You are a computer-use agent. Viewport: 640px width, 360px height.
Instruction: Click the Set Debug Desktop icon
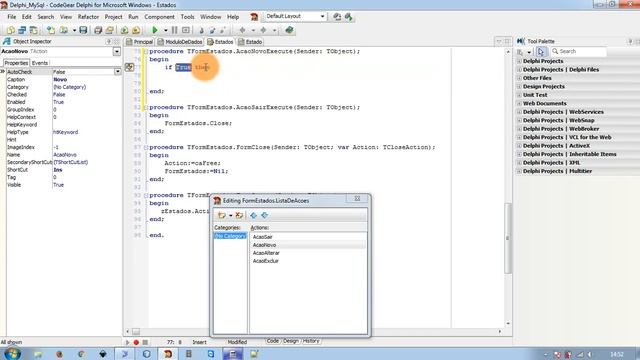coord(349,17)
